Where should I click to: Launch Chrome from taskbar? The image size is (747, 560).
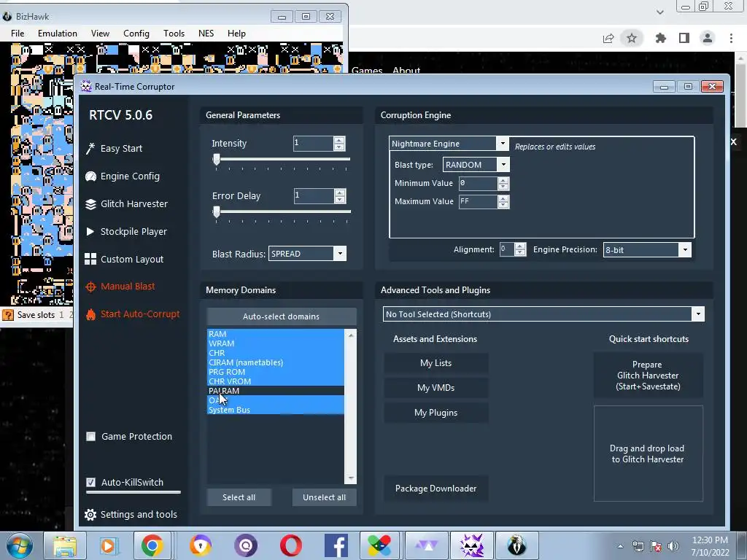(152, 545)
